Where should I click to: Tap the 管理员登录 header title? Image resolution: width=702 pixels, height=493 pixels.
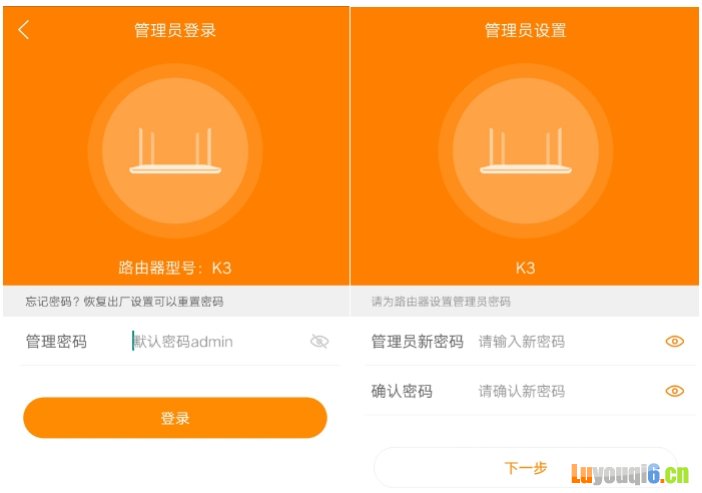pos(175,30)
